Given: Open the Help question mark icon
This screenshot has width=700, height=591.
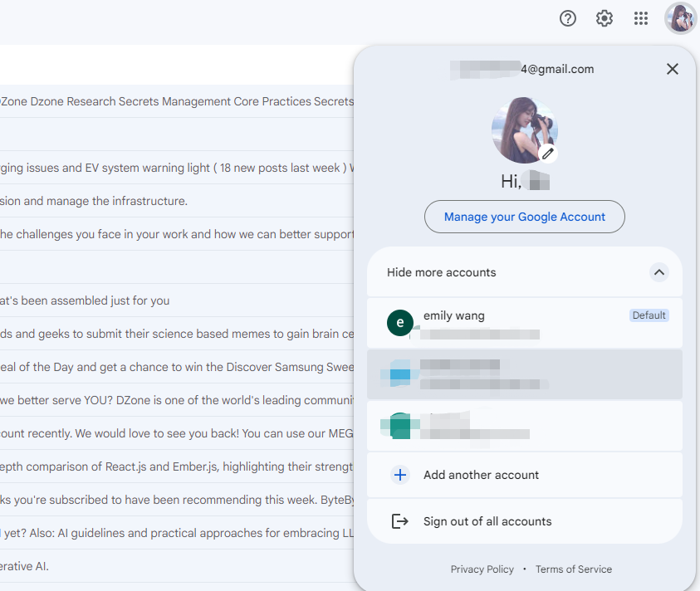Looking at the screenshot, I should coord(568,18).
